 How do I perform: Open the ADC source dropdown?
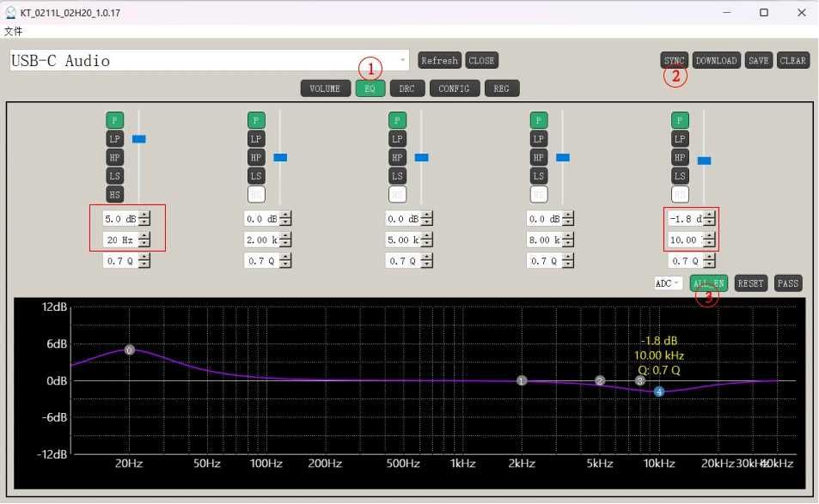click(668, 283)
